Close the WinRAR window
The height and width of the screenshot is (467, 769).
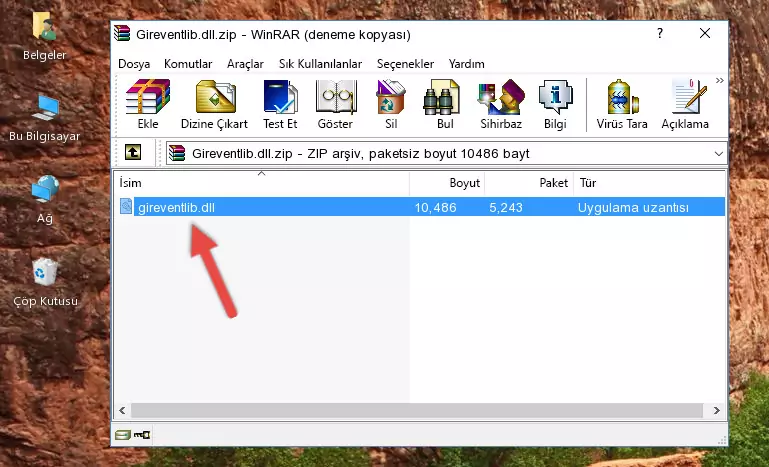click(x=705, y=33)
